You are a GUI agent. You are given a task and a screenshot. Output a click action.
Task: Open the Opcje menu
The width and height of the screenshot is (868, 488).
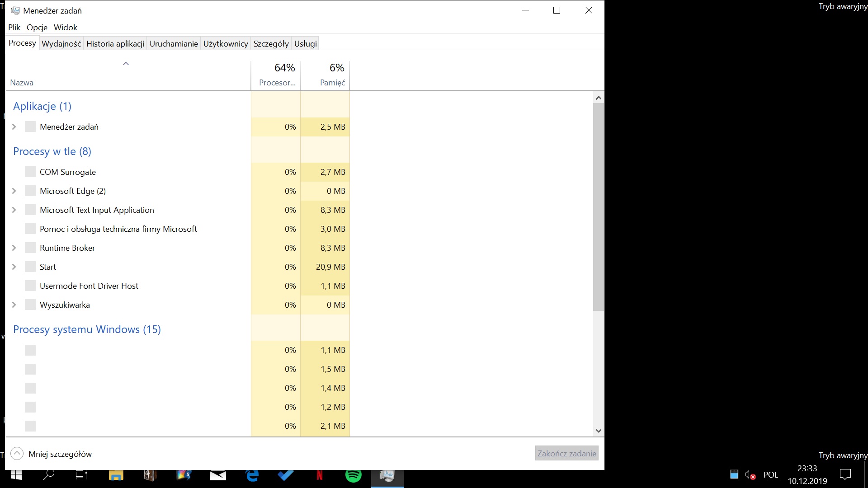[37, 28]
